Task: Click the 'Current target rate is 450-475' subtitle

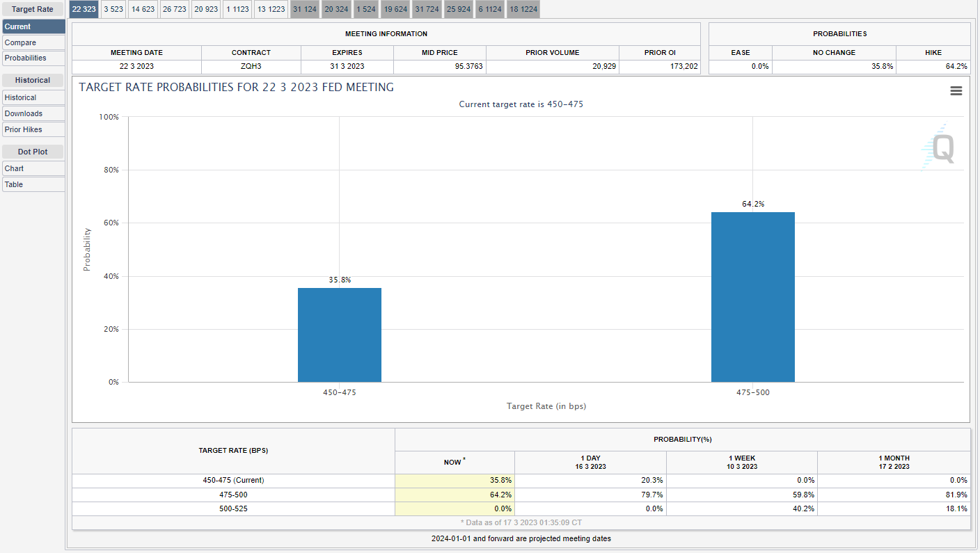Action: (521, 104)
